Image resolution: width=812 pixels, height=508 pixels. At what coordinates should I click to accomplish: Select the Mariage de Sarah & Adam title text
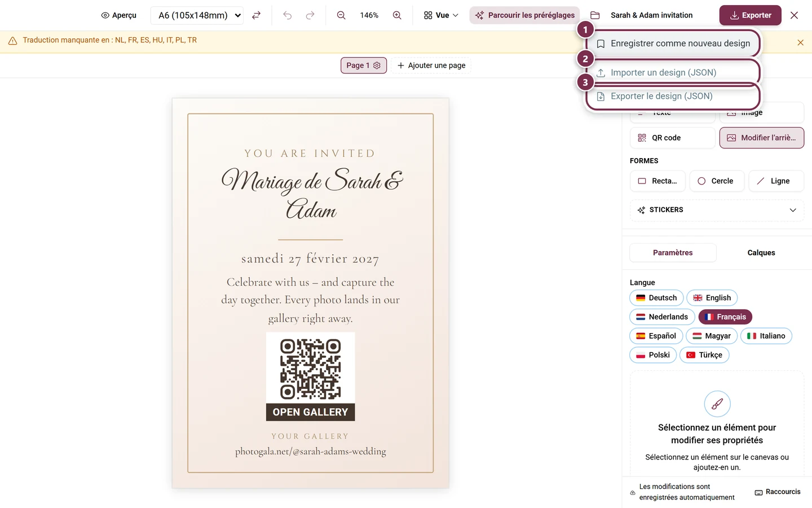tap(312, 195)
